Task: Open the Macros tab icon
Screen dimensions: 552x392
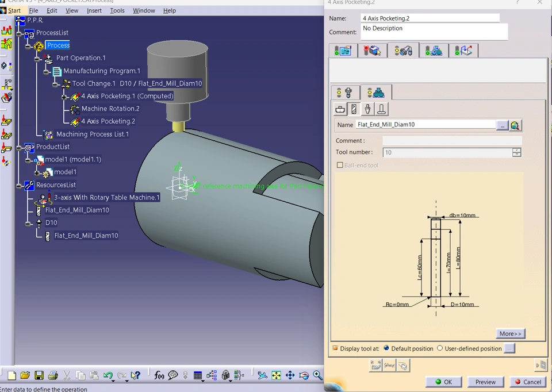Action: point(463,51)
